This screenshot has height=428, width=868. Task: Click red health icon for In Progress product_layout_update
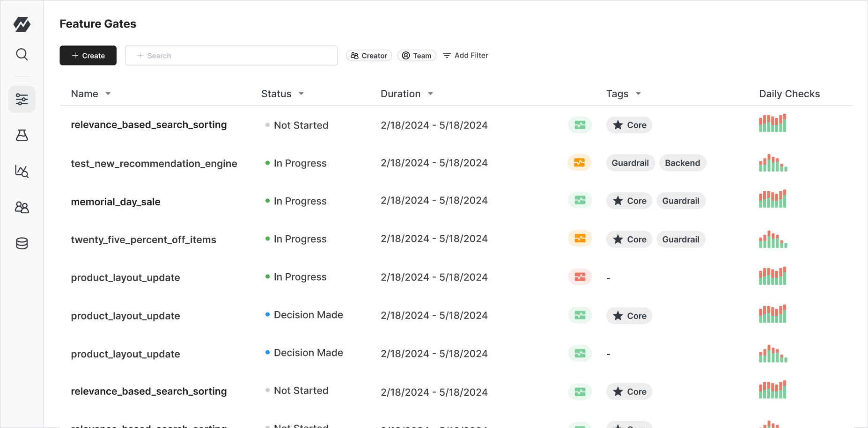click(x=580, y=277)
